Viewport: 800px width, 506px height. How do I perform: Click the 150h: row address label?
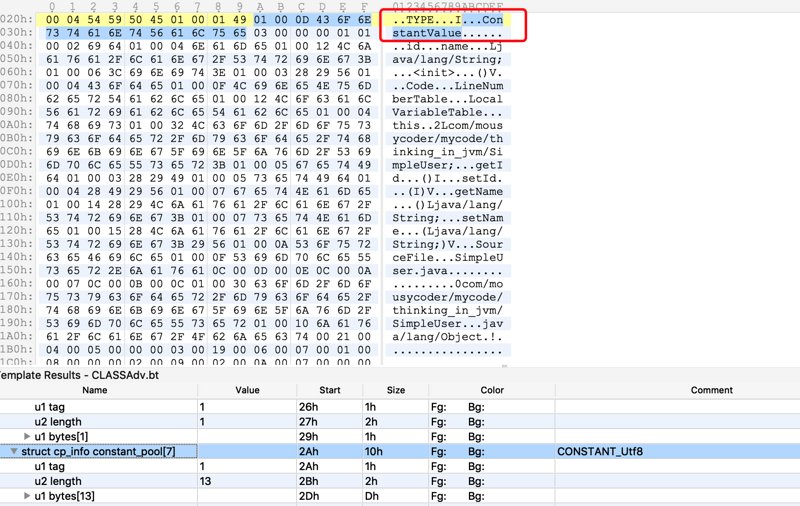[17, 270]
